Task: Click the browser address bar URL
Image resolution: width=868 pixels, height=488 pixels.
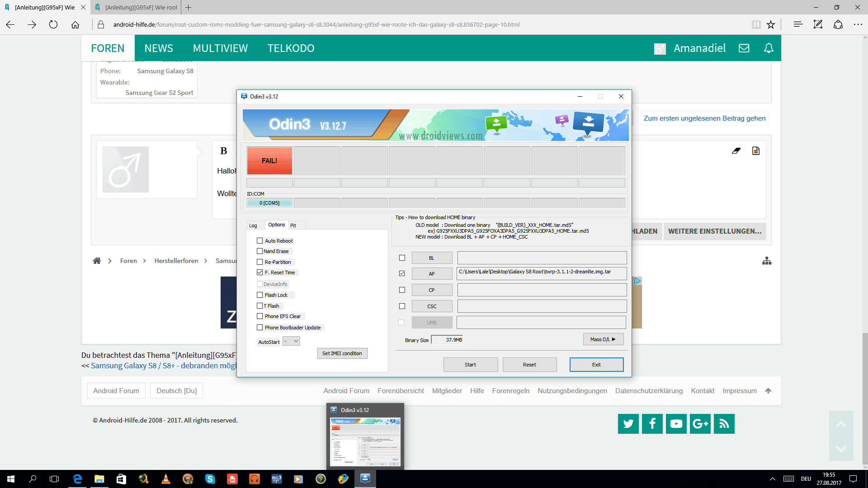Action: tap(316, 25)
